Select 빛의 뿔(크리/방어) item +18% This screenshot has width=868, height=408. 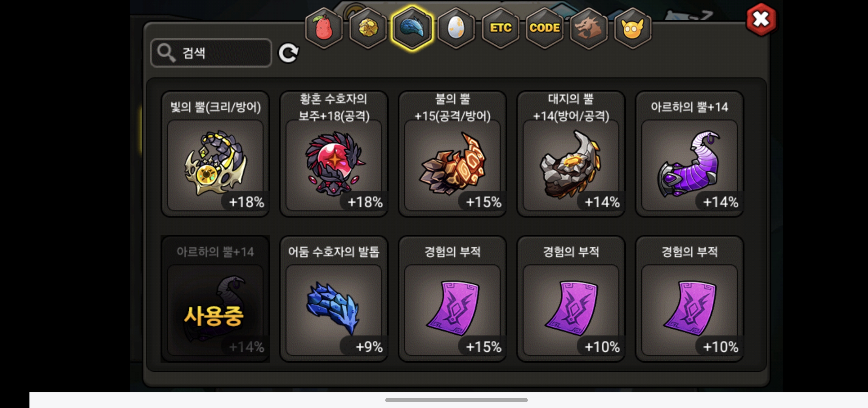click(215, 154)
